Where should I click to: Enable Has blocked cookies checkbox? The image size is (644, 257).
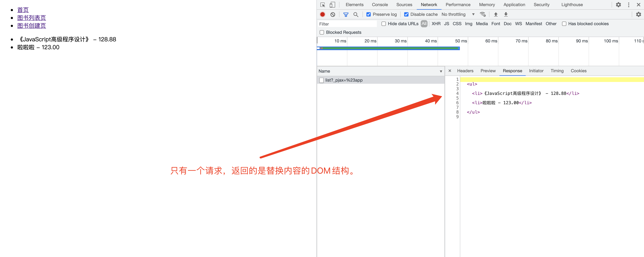coord(564,24)
